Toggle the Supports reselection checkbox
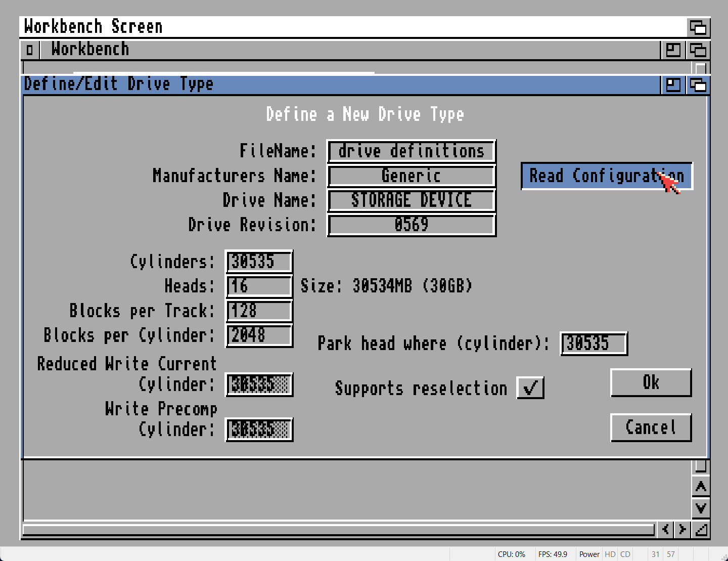 530,388
